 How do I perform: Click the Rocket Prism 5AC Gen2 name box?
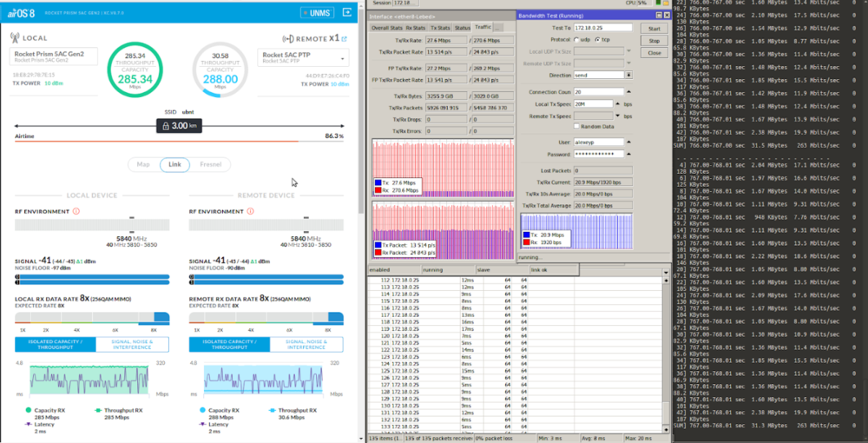[54, 56]
